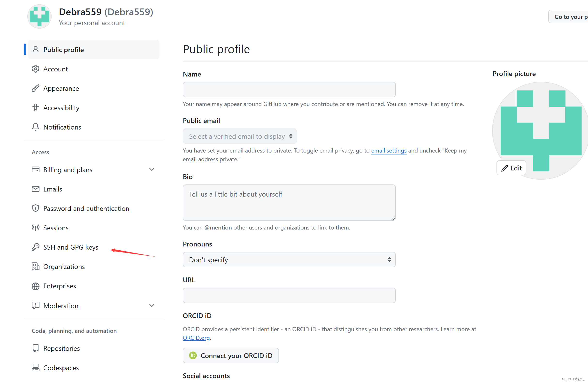The width and height of the screenshot is (588, 383).
Task: Expand the Moderation section chevron
Action: pos(152,306)
